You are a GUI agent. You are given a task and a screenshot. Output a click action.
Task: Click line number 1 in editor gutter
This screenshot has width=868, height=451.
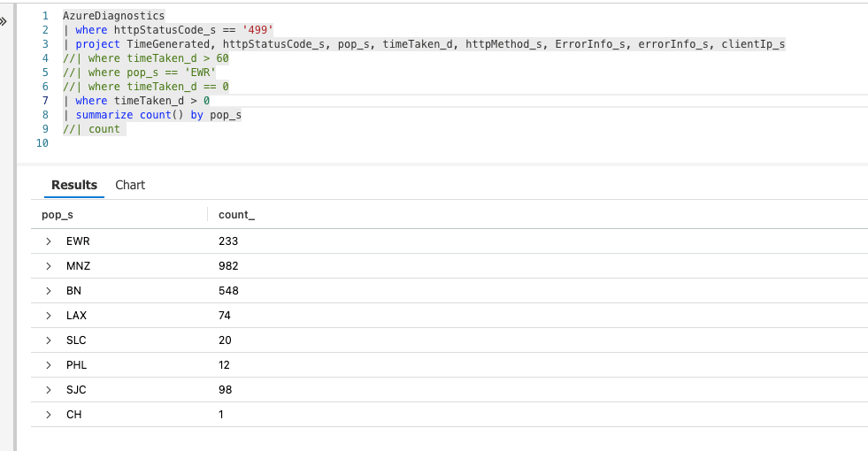tap(45, 16)
